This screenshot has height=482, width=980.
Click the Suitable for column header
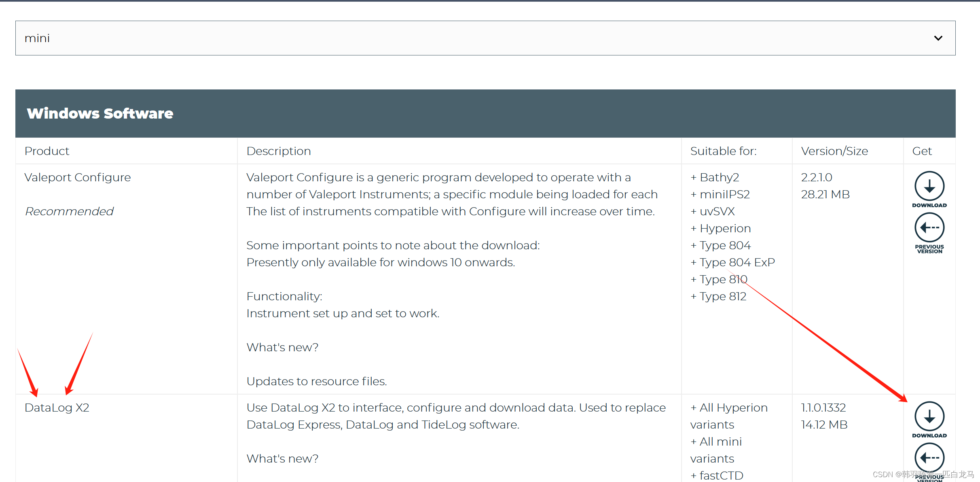point(723,151)
